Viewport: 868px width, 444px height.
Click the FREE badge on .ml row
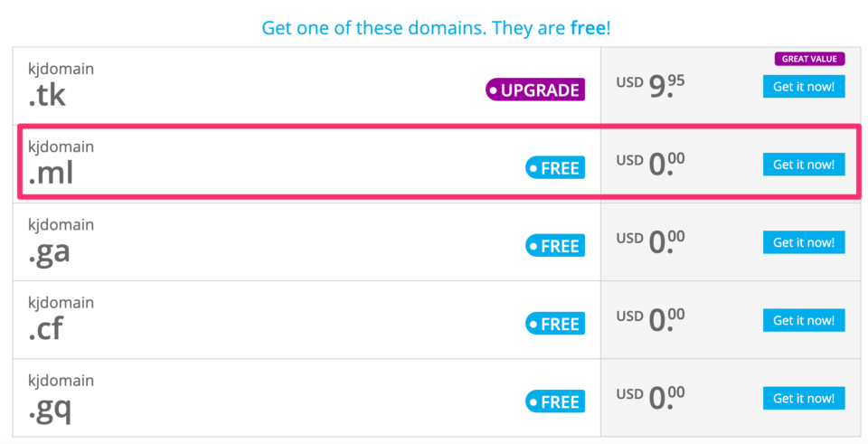pyautogui.click(x=555, y=167)
